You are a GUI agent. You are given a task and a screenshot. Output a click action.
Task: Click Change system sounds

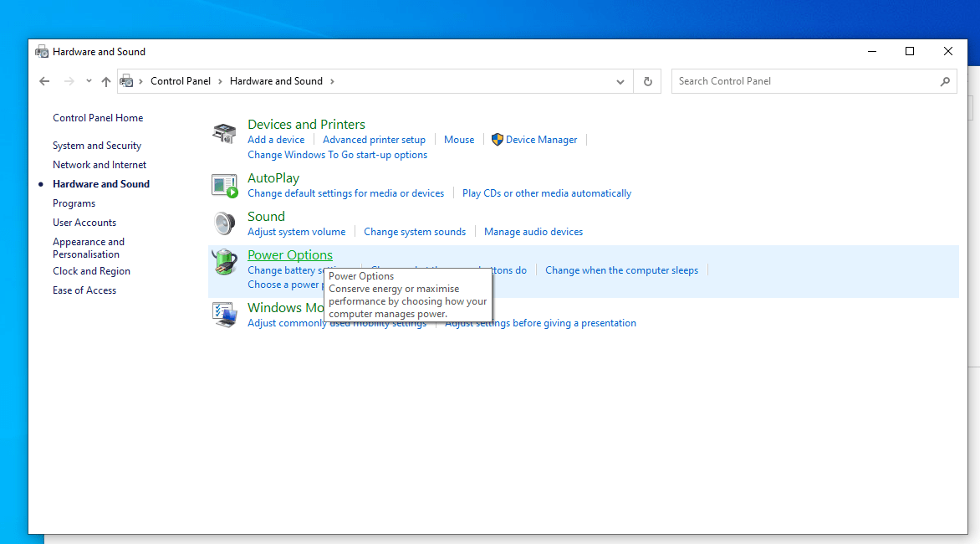pyautogui.click(x=415, y=231)
